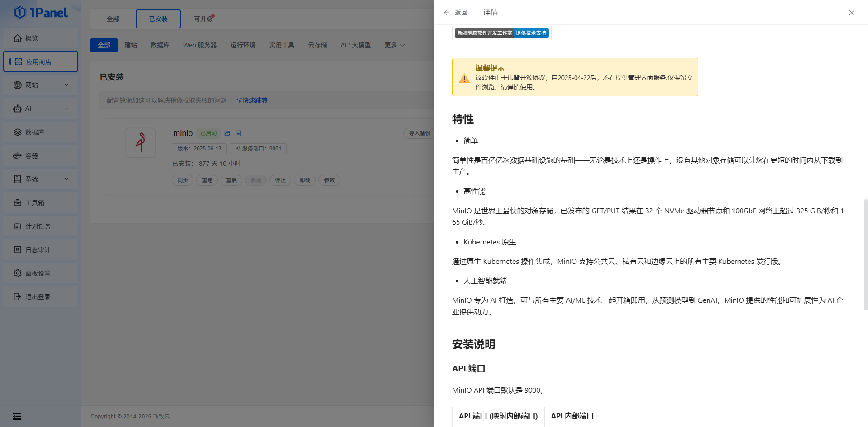The height and width of the screenshot is (427, 868).
Task: Click the AI robot icon in sidebar
Action: [18, 108]
